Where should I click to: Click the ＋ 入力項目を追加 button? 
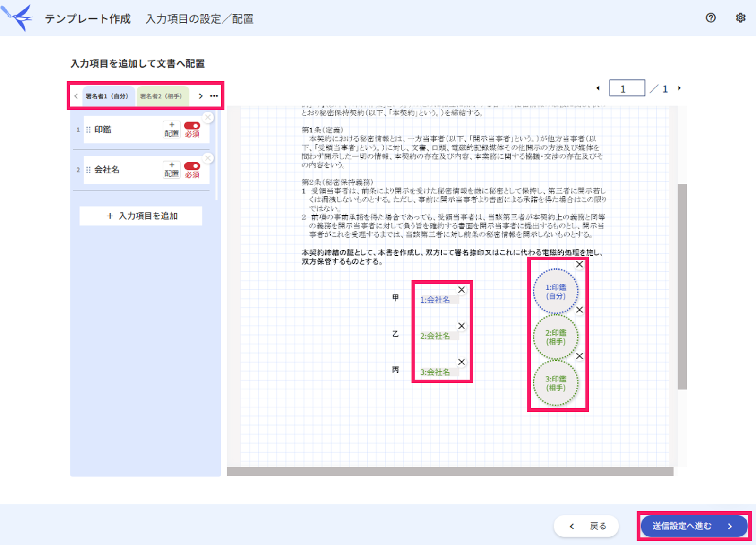(141, 216)
